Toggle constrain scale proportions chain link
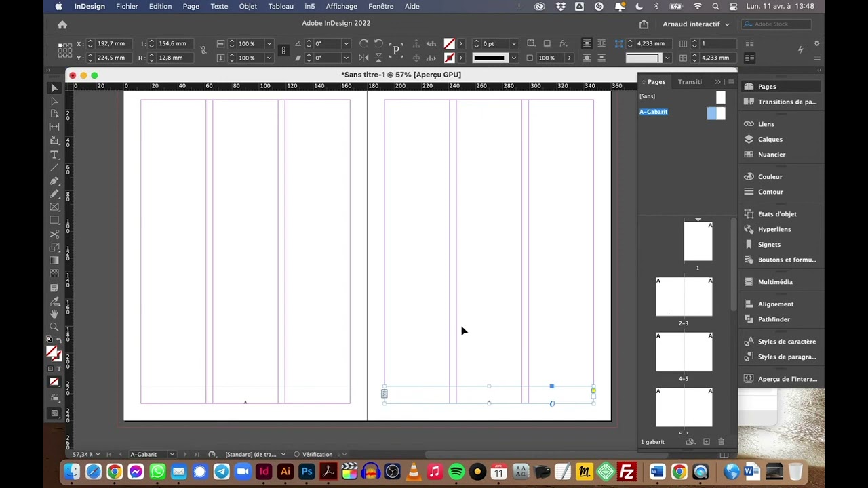This screenshot has width=868, height=488. [x=283, y=50]
